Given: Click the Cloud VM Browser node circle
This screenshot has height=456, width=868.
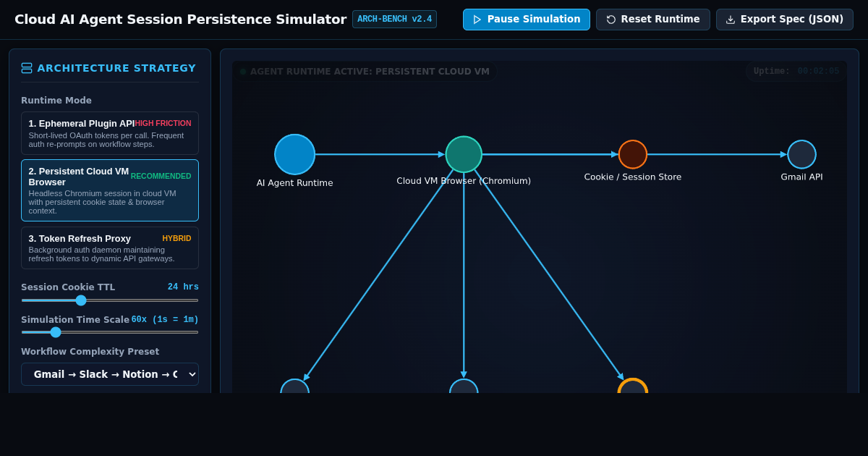Looking at the screenshot, I should coord(464,154).
